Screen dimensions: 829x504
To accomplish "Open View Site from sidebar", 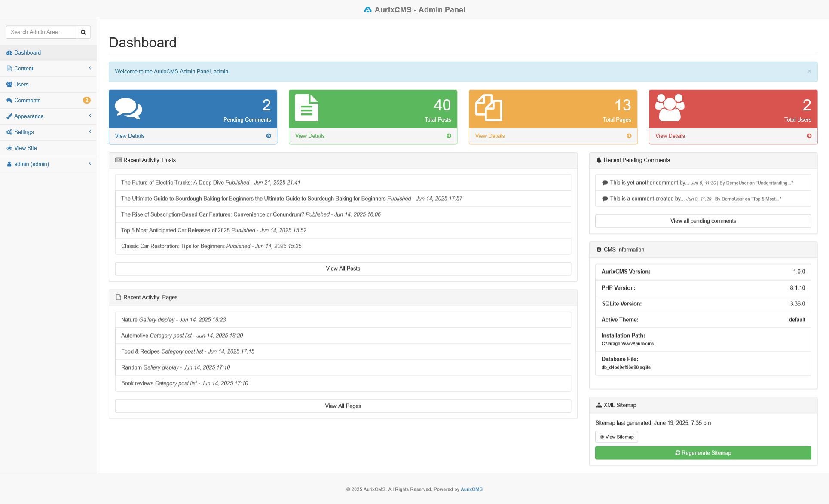I will coord(25,148).
